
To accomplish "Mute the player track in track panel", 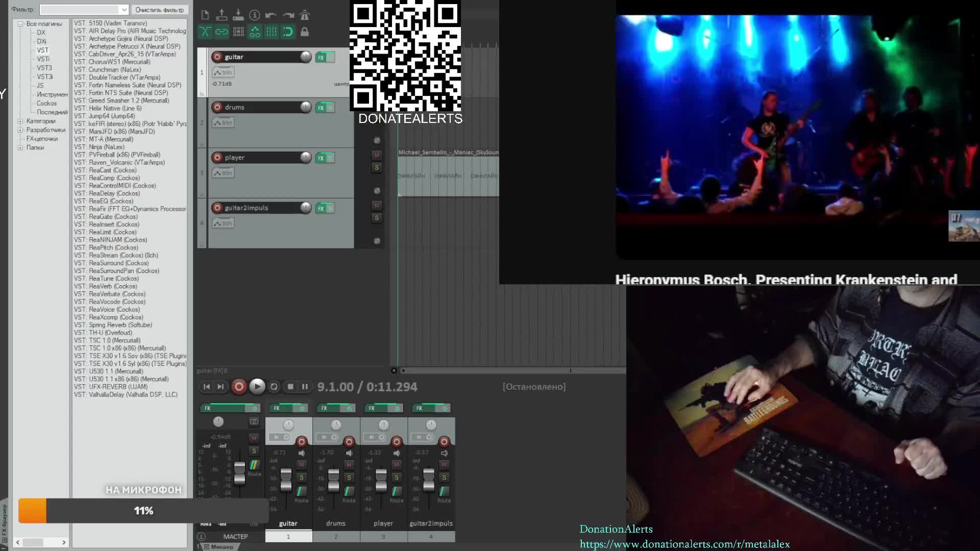I will click(x=377, y=155).
